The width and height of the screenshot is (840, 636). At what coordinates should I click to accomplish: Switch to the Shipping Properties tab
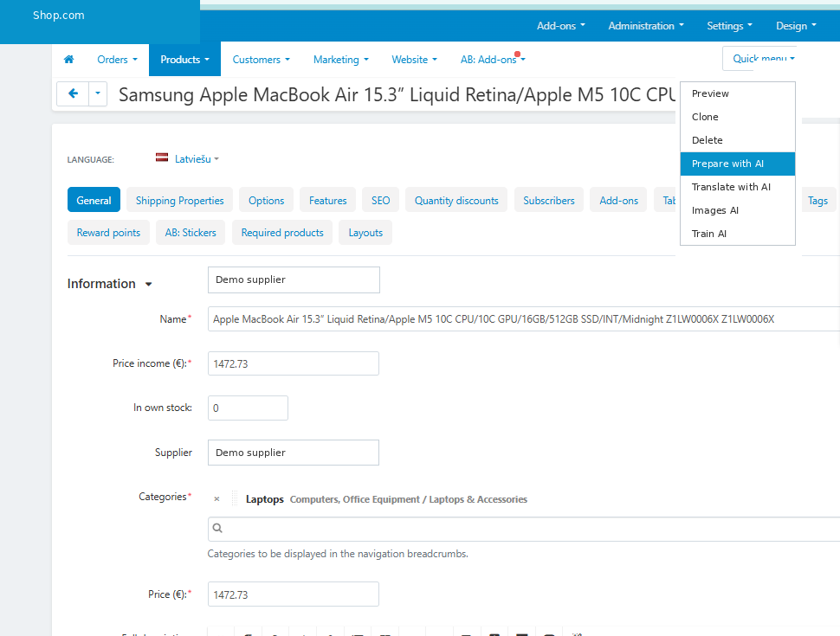point(179,200)
